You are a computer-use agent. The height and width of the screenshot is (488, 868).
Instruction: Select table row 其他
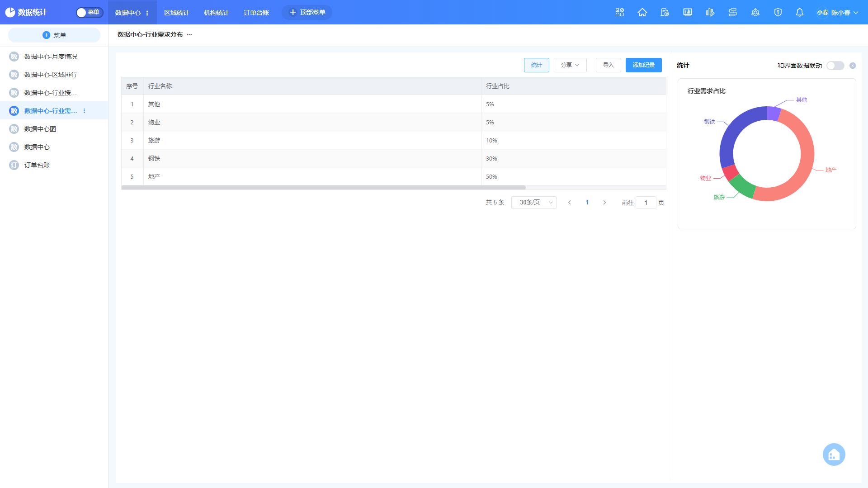pyautogui.click(x=393, y=104)
